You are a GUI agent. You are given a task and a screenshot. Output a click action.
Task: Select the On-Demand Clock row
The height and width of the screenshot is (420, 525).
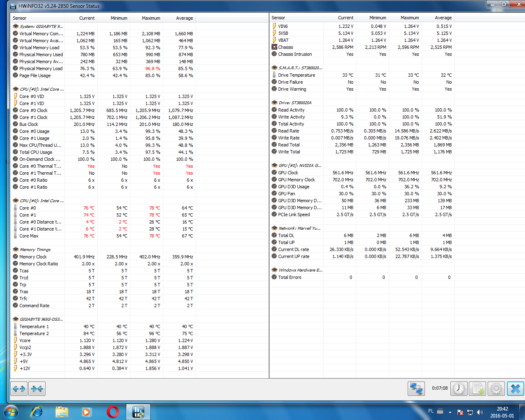pos(104,159)
